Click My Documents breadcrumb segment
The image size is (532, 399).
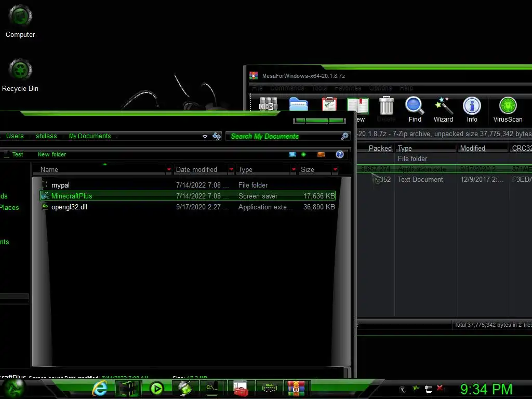[90, 136]
